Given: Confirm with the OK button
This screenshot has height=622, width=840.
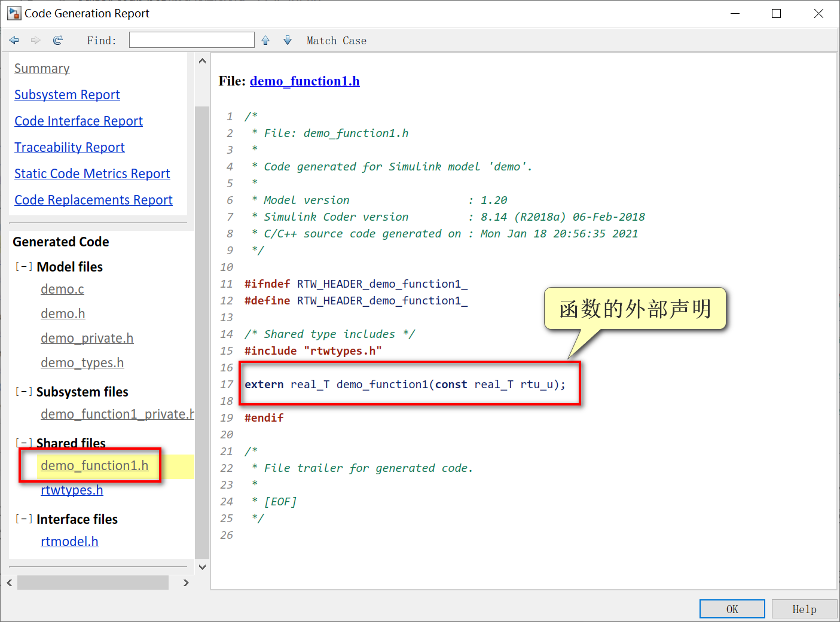Looking at the screenshot, I should (732, 608).
